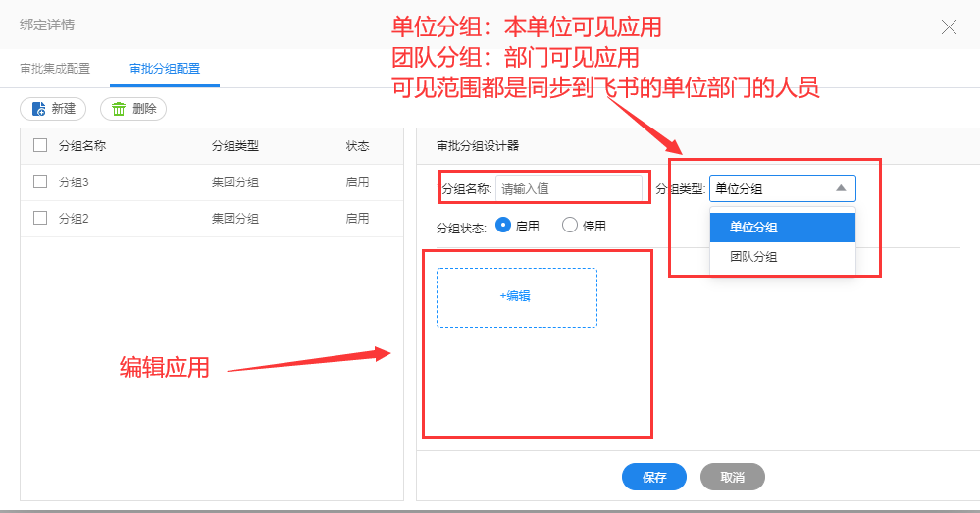Screen dimensions: 980x513
Task: Check the 分组2 row checkbox
Action: [40, 218]
